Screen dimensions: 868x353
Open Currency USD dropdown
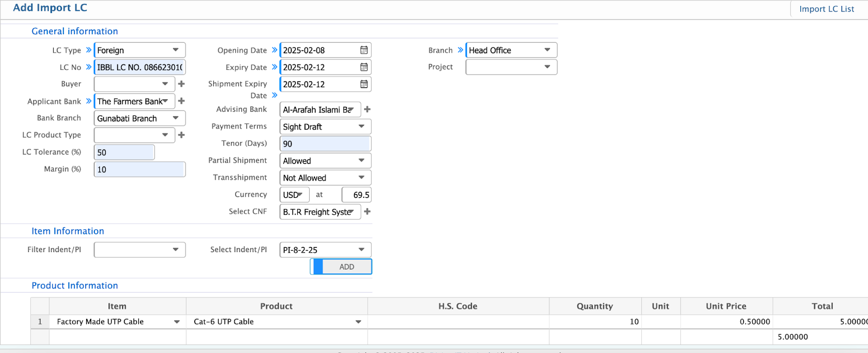point(295,195)
